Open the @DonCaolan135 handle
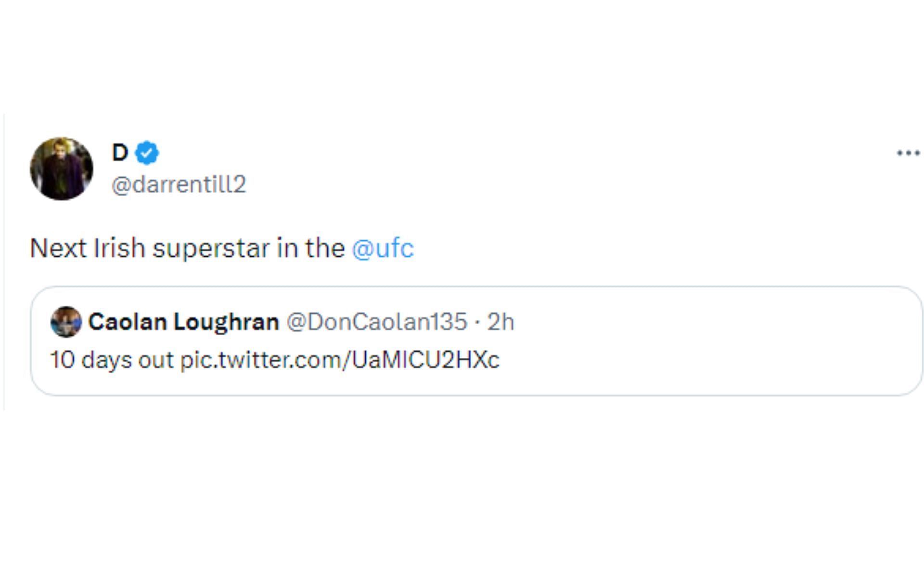The width and height of the screenshot is (924, 578). [377, 322]
